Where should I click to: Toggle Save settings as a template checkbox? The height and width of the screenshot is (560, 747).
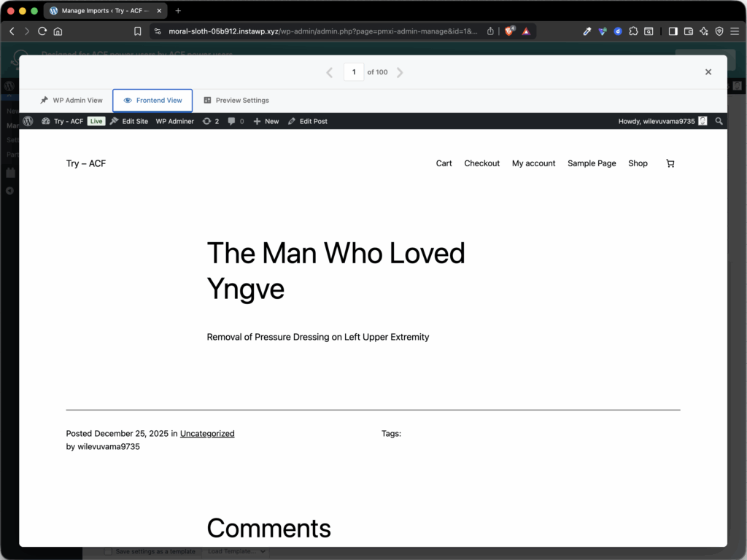point(109,551)
